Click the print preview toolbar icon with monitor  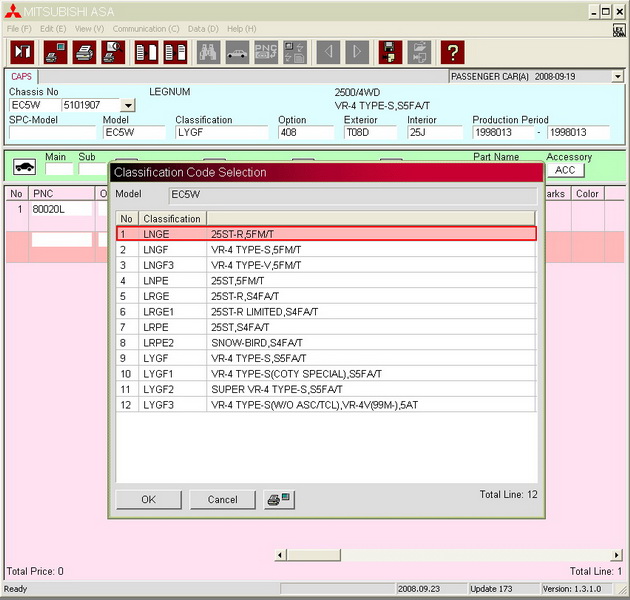click(x=55, y=52)
